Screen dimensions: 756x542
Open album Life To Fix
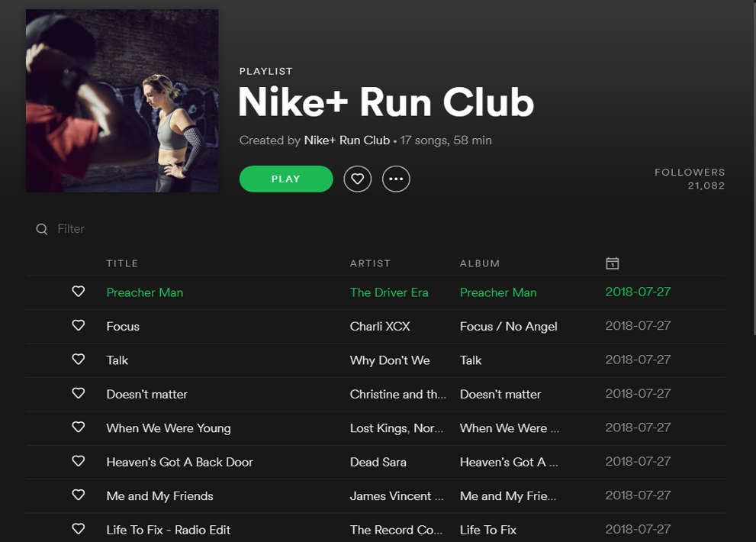click(488, 530)
